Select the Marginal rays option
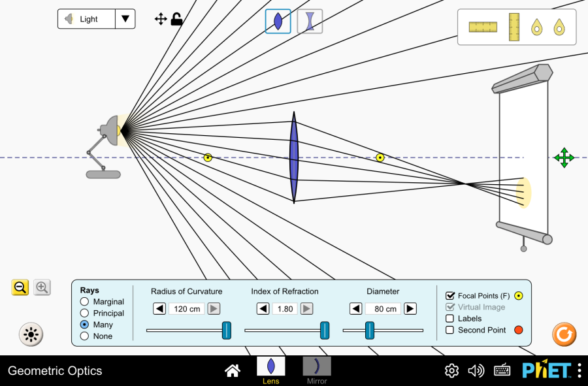Viewport: 588px width, 386px height. tap(84, 302)
